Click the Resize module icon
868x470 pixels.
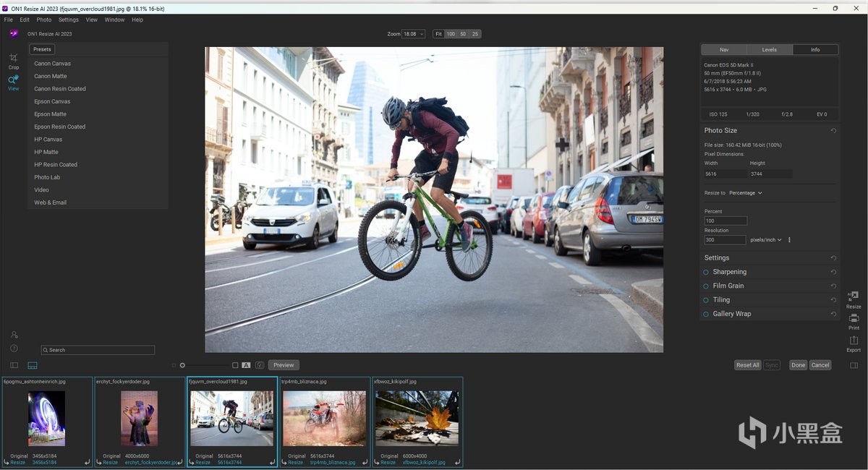click(x=854, y=299)
